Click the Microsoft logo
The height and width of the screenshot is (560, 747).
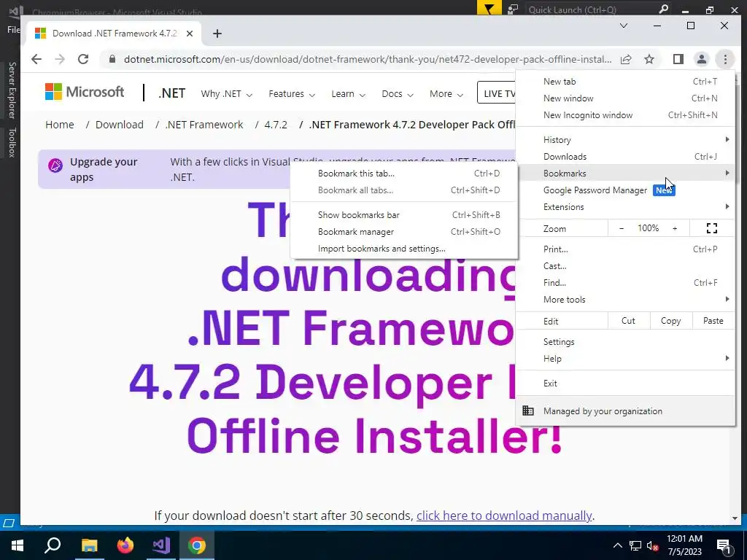pyautogui.click(x=85, y=91)
